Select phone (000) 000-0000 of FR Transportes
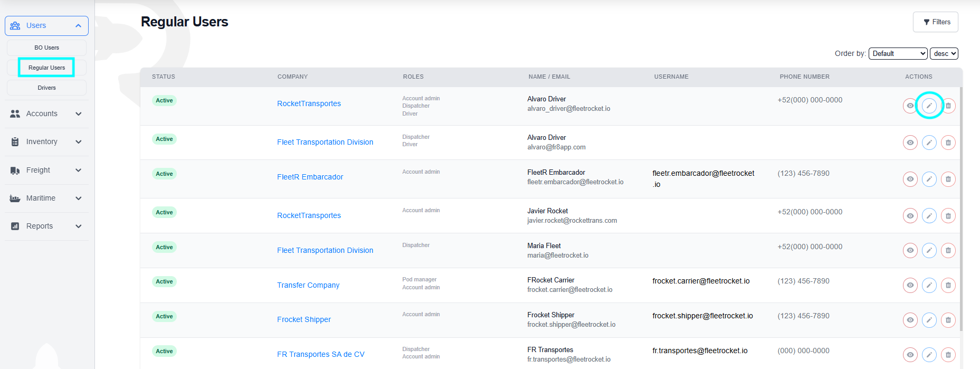 pyautogui.click(x=803, y=351)
